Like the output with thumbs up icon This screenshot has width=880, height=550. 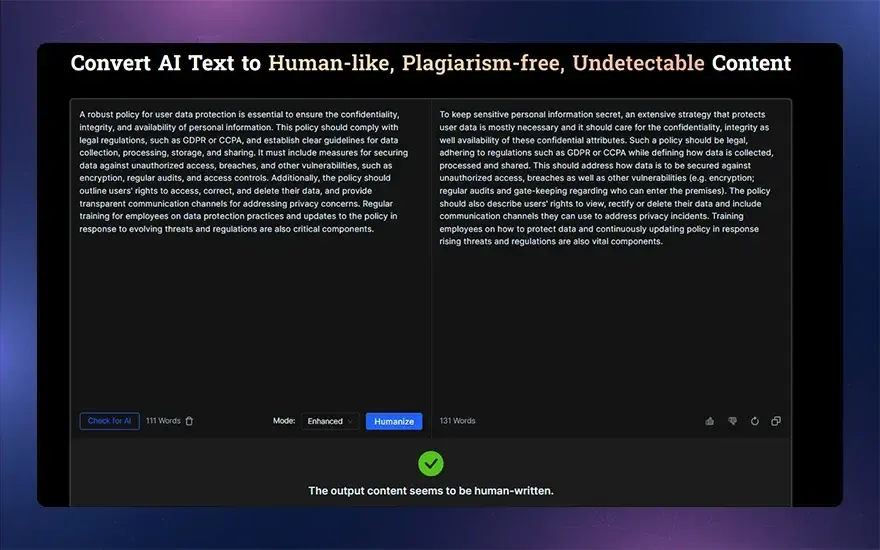(710, 421)
